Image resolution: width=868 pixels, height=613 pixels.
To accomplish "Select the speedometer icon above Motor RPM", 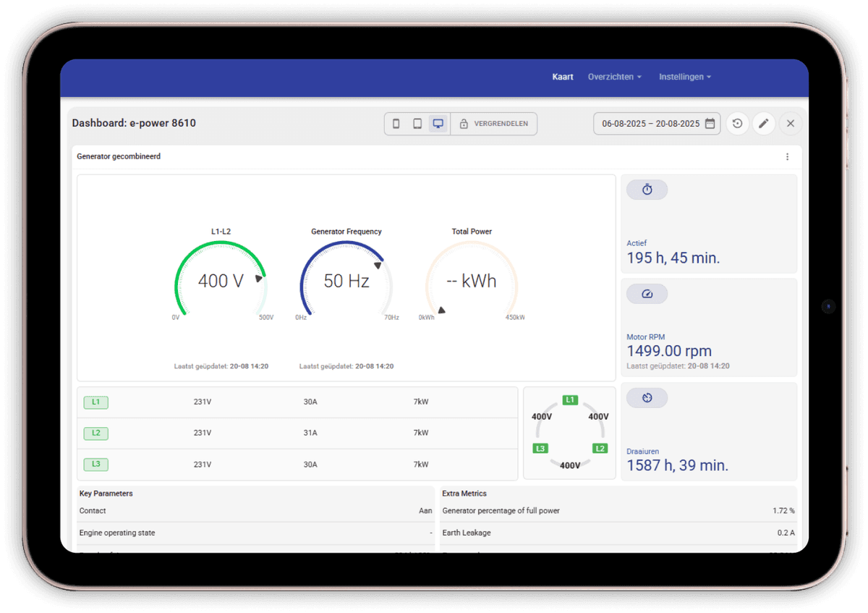I will click(x=647, y=293).
